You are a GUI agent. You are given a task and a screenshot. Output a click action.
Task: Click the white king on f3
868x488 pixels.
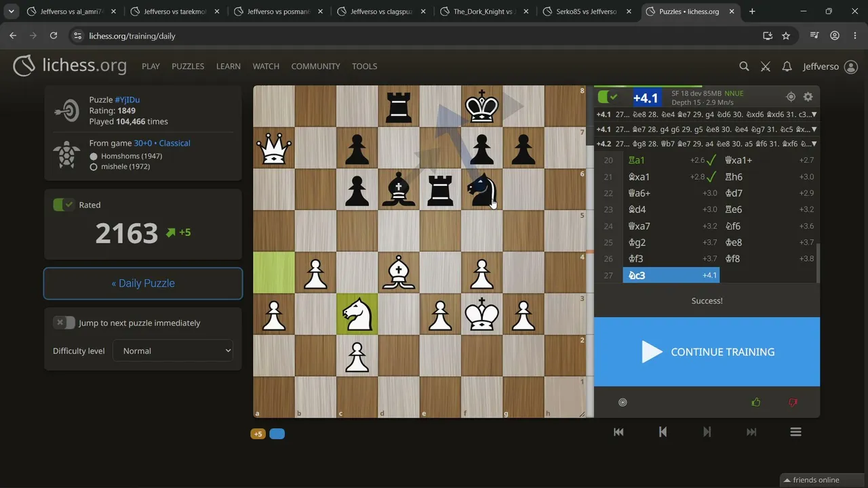(481, 314)
